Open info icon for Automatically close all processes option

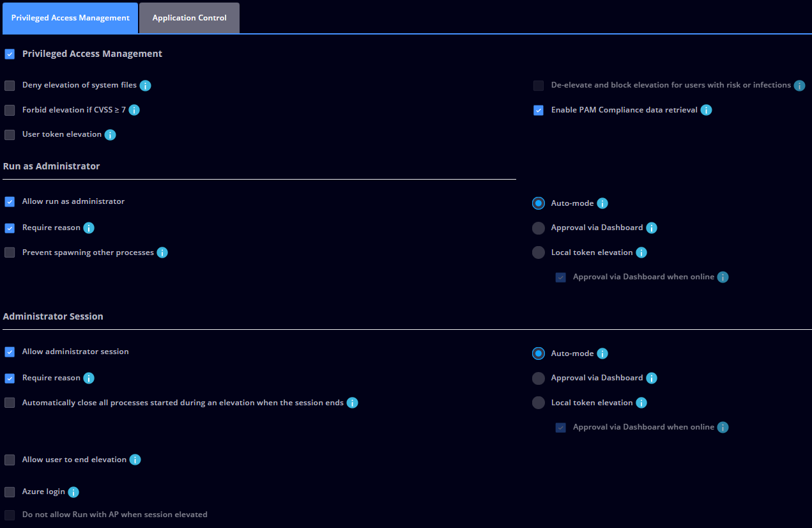click(x=352, y=403)
